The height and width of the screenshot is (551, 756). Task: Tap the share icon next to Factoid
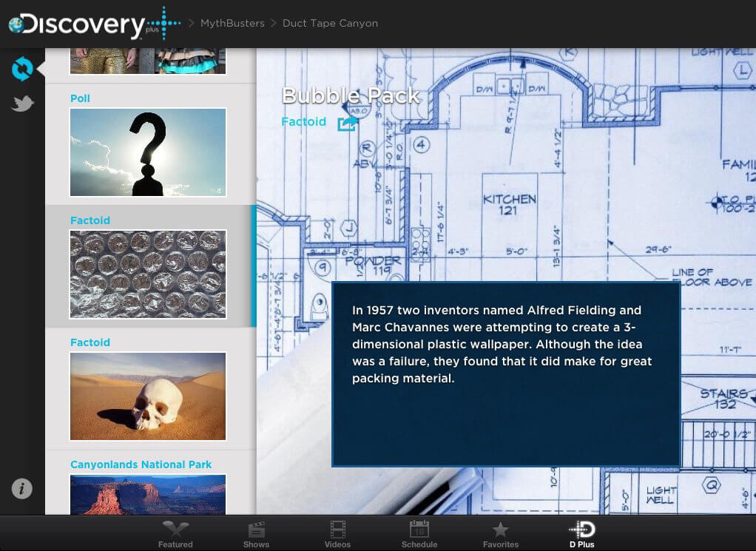(347, 124)
